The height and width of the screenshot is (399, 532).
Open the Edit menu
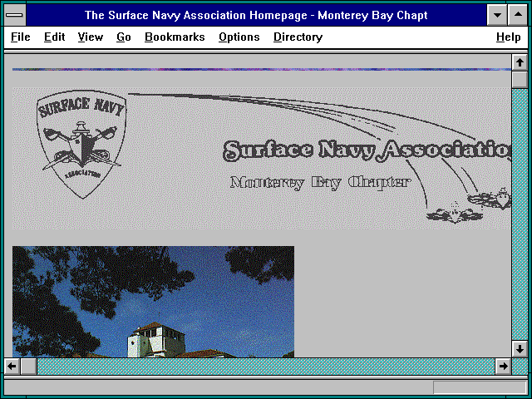click(54, 37)
